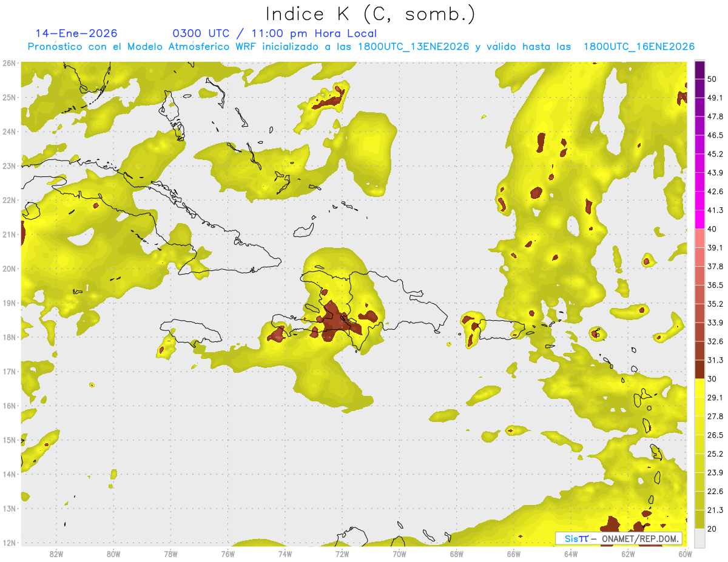
Task: Click the colorbar value '43.9'
Action: pos(715,173)
